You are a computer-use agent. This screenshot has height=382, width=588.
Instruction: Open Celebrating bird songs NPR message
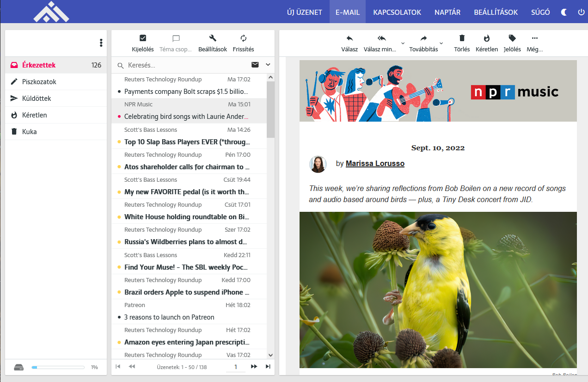[x=189, y=111]
